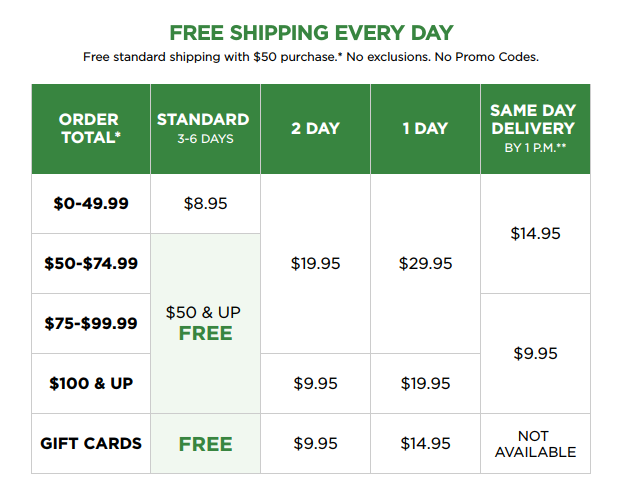Viewport: 619px width, 494px height.
Task: Select the FREE gift card standard shipping cell
Action: 205,443
